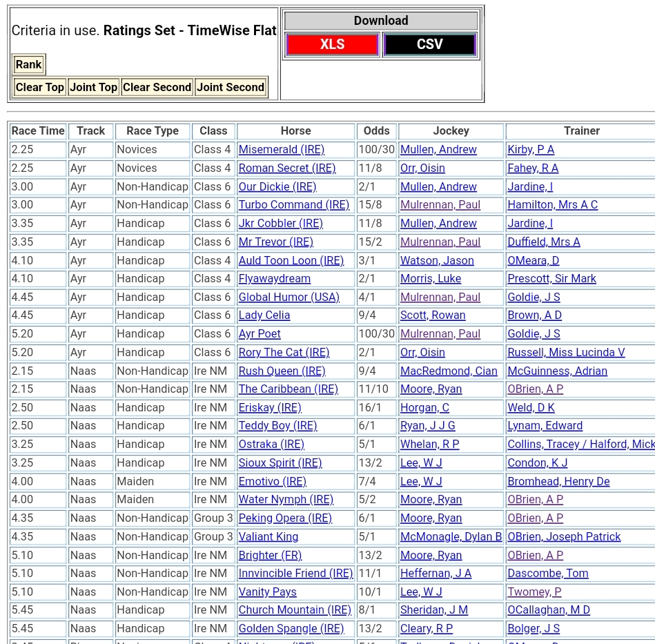This screenshot has height=644, width=655.
Task: Open Golden Spangle (IRE) horse link
Action: click(291, 629)
